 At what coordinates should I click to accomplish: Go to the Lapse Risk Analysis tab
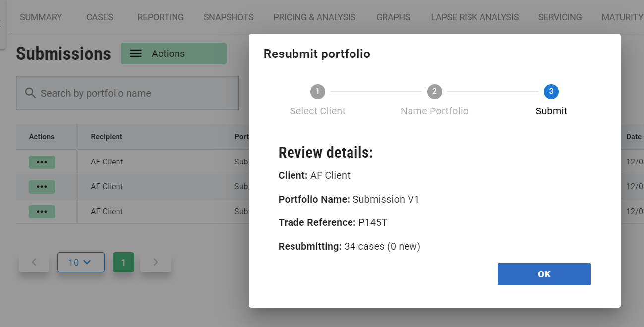click(x=474, y=17)
